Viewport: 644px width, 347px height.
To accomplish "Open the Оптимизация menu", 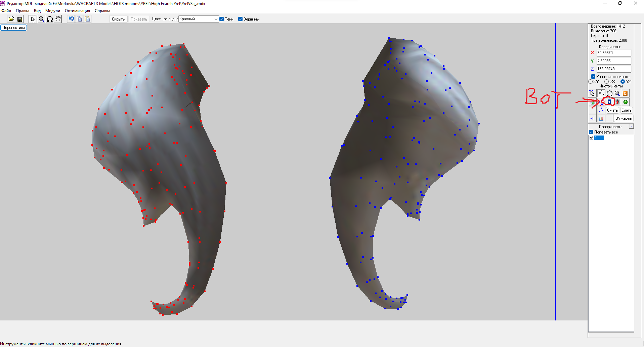I will coord(77,11).
